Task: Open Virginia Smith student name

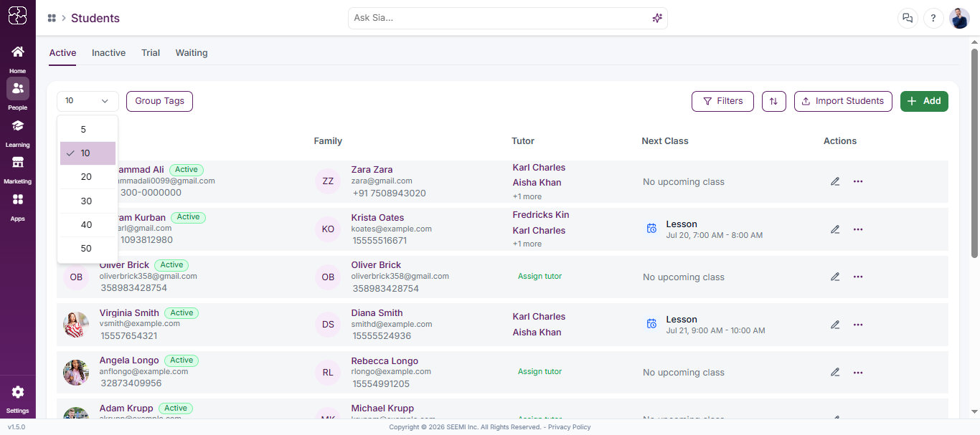Action: (129, 313)
